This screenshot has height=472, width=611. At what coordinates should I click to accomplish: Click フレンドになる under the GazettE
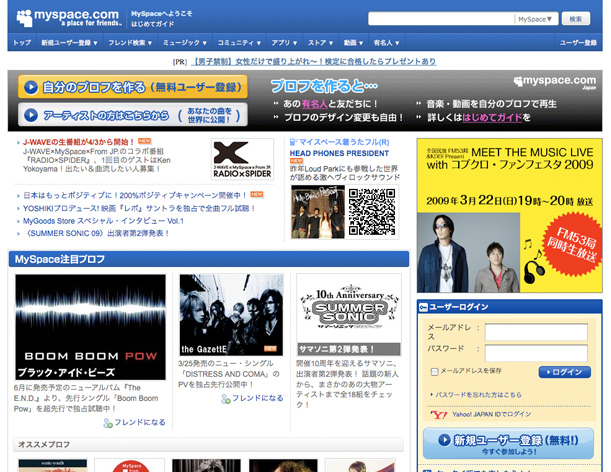point(258,398)
